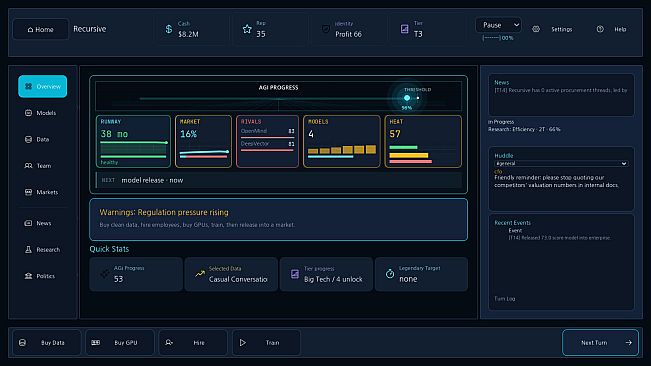Viewport: 651px width, 366px height.
Task: Click the Train play icon
Action: [x=243, y=343]
